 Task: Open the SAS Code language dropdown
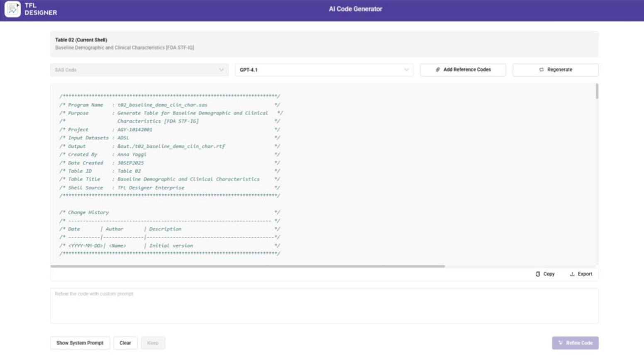pyautogui.click(x=139, y=70)
